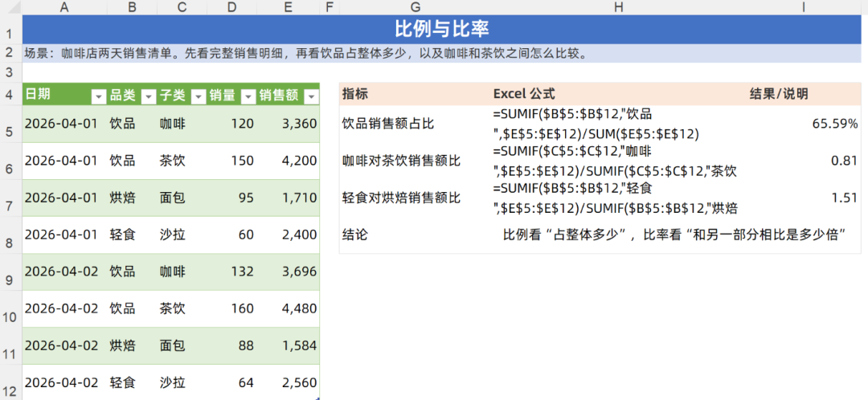The image size is (868, 400).
Task: Select column C header
Action: click(182, 7)
